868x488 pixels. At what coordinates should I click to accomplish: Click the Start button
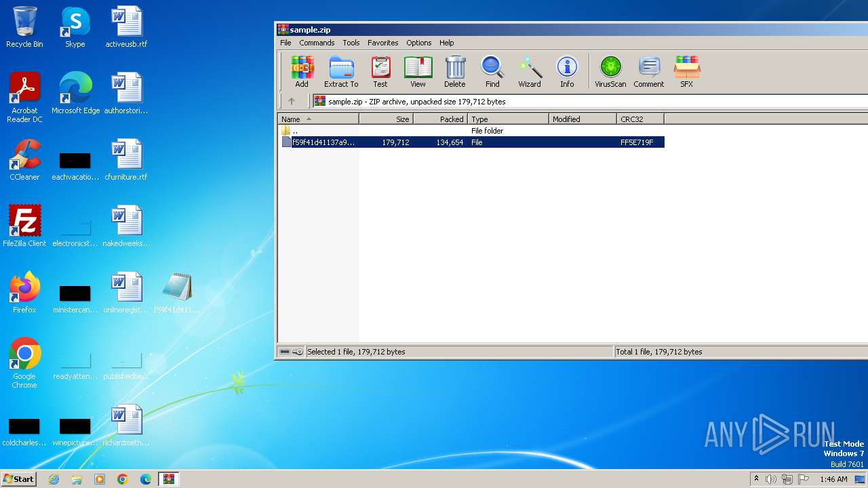click(x=19, y=479)
